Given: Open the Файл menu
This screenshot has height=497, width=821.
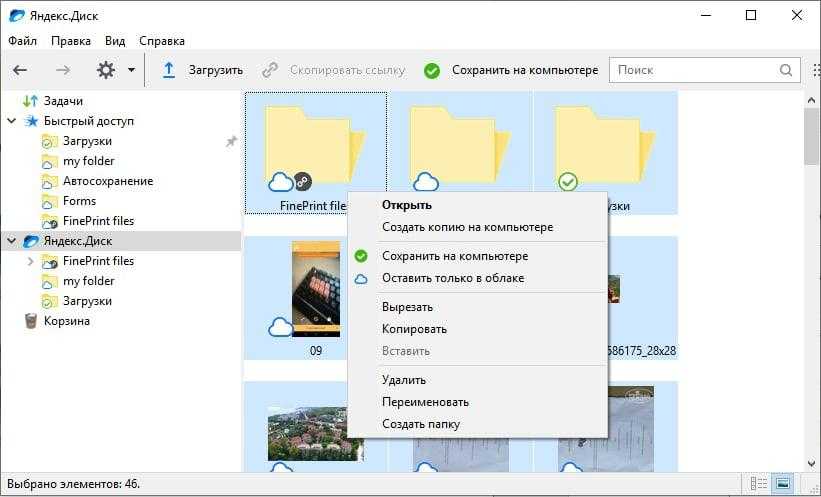Looking at the screenshot, I should point(23,41).
